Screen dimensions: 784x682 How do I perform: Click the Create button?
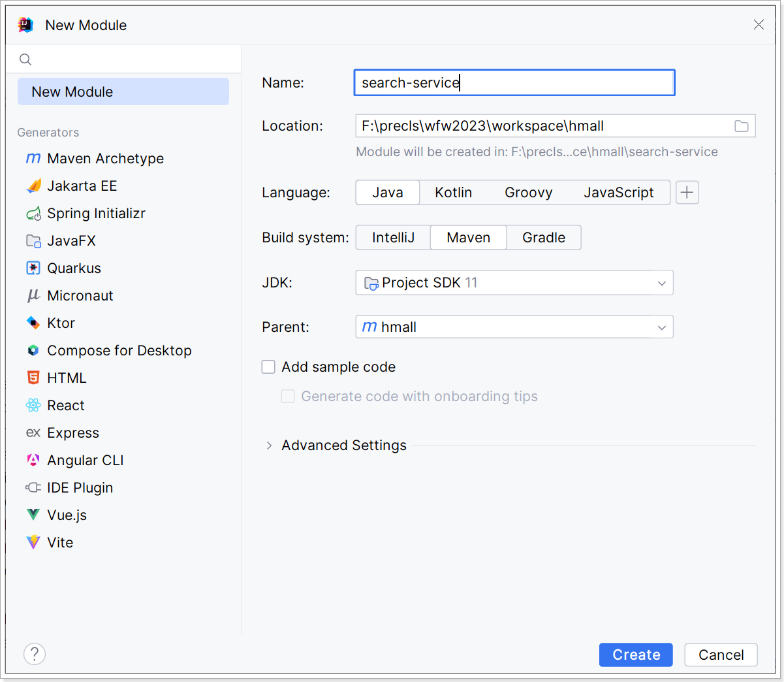(x=635, y=655)
